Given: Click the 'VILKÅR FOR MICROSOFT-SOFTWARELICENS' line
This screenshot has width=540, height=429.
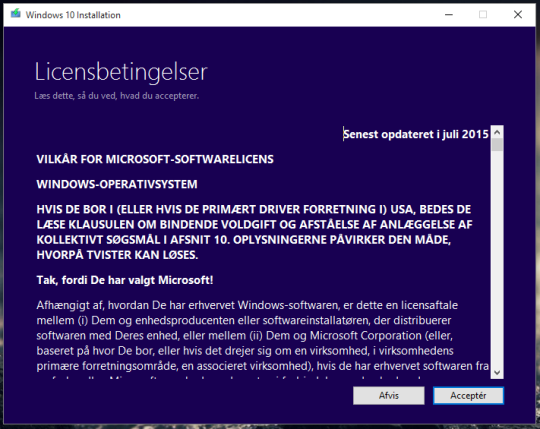Looking at the screenshot, I should pyautogui.click(x=155, y=159).
